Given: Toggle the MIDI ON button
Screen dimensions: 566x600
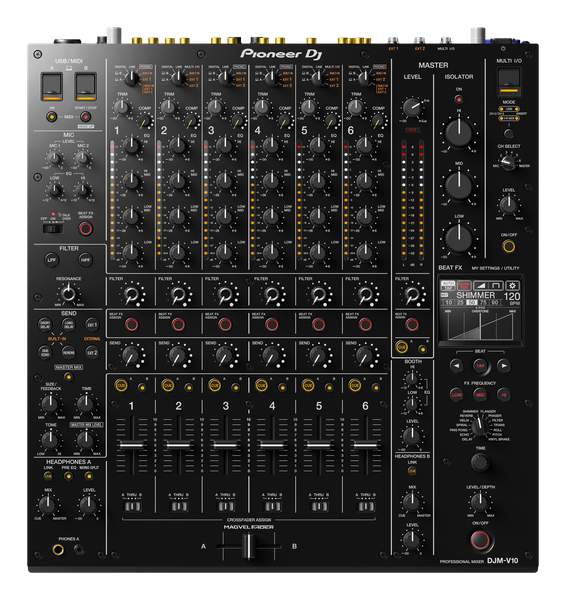Looking at the screenshot, I should coord(51,116).
